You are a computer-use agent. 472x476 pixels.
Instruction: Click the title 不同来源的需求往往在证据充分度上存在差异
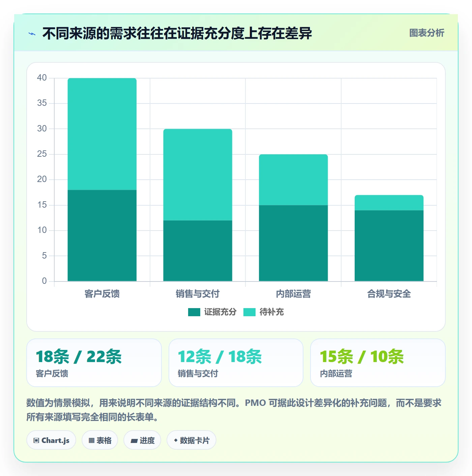177,33
